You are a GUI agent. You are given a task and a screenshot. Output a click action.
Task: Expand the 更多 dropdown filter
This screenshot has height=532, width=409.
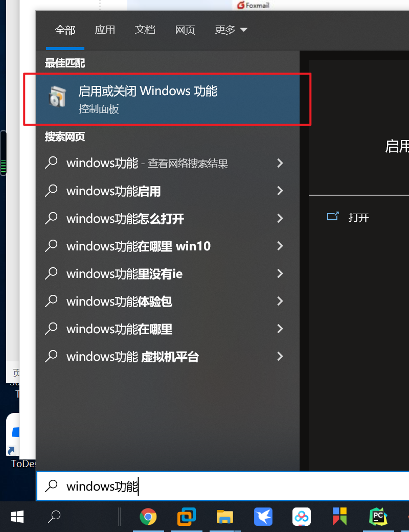point(231,30)
